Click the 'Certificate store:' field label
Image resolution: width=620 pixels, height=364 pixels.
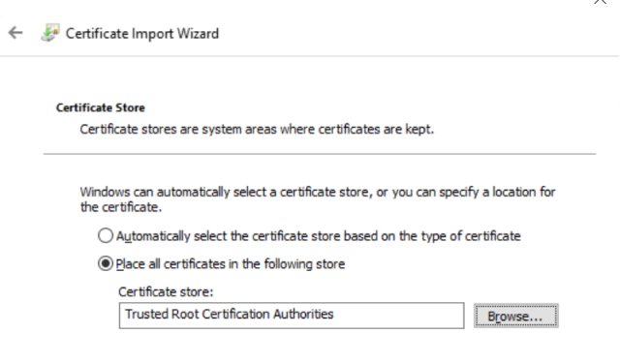[x=166, y=291]
